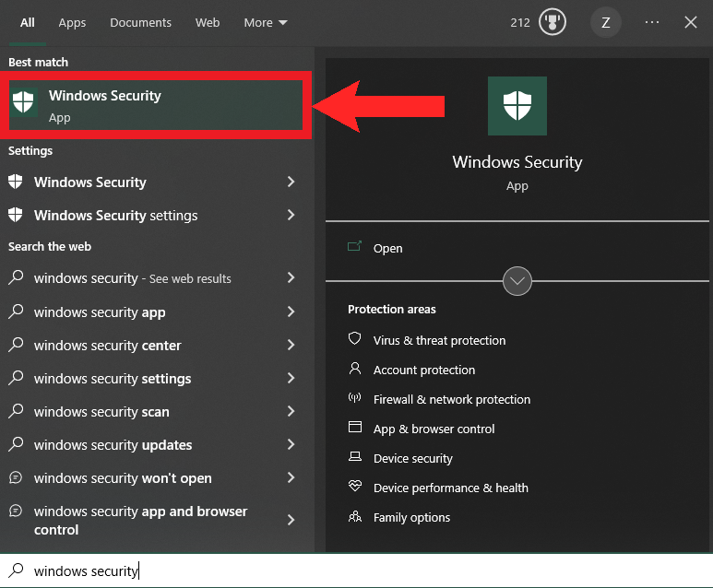Click the Firewall & network protection icon

pyautogui.click(x=354, y=399)
